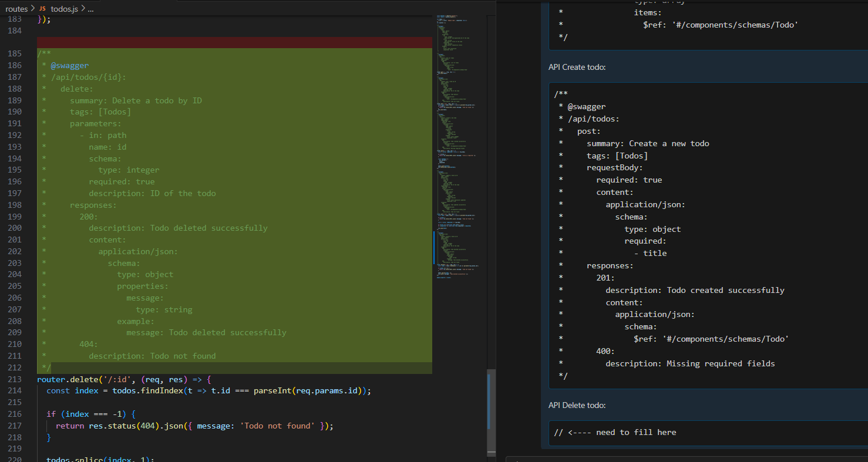Screen dimensions: 868x462
Task: Click line number 216 in the gutter
Action: pos(15,414)
